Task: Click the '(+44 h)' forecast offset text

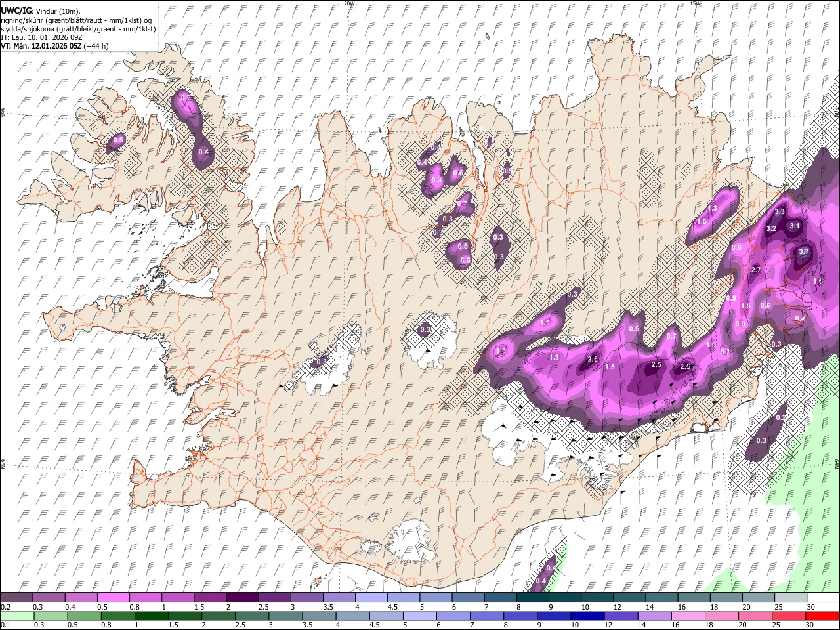Action: [96, 46]
